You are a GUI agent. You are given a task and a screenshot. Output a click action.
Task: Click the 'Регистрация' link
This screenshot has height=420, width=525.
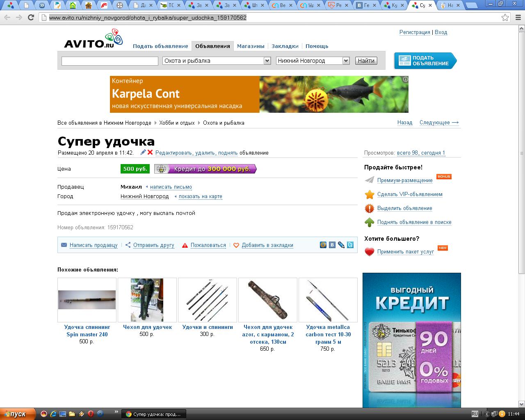click(415, 32)
